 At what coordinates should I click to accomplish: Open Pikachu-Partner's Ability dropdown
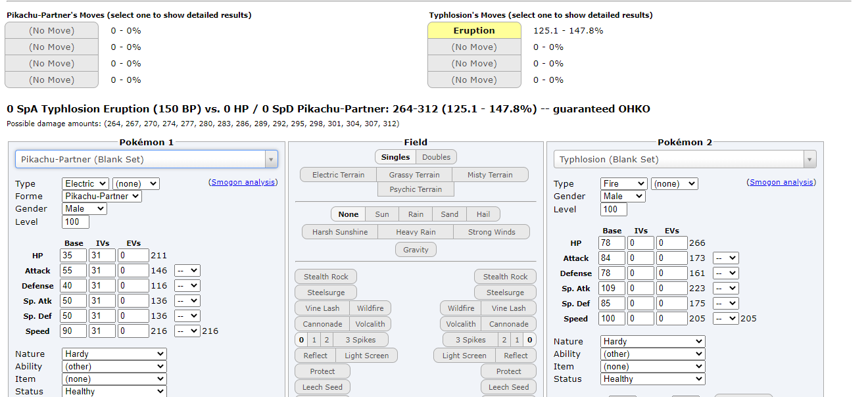[114, 367]
